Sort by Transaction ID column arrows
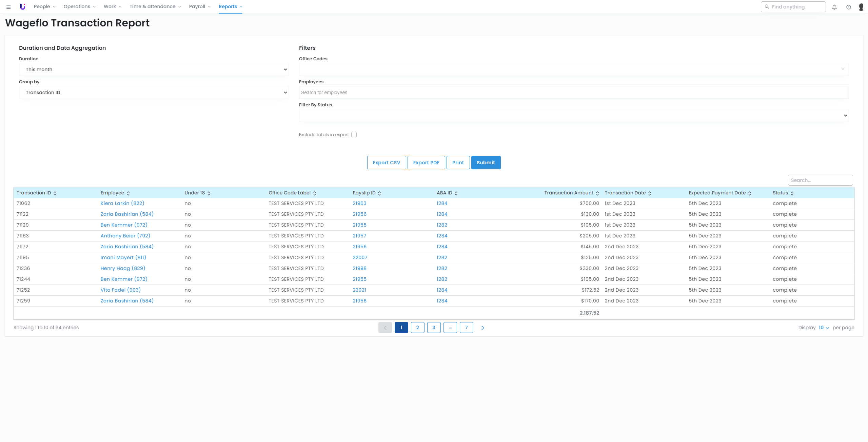The image size is (868, 442). [55, 193]
